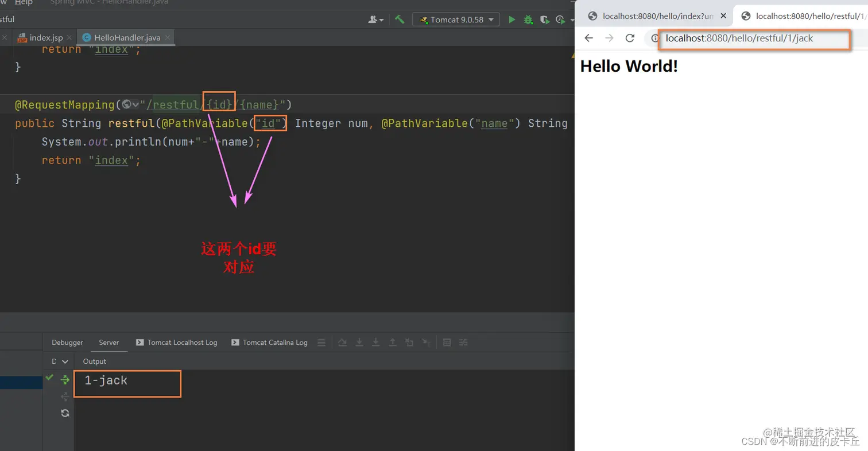Viewport: 868px width, 451px height.
Task: Click the "name" string in the second @PathVariable
Action: 494,123
